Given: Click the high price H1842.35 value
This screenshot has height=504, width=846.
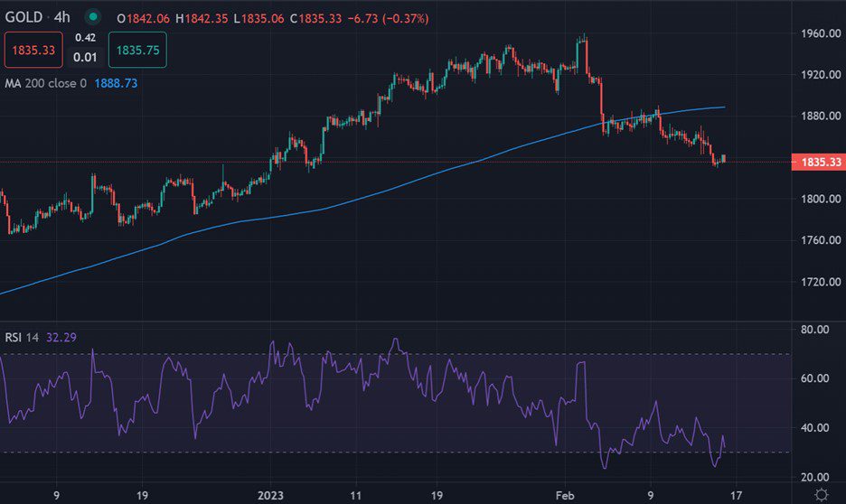Looking at the screenshot, I should (x=202, y=18).
